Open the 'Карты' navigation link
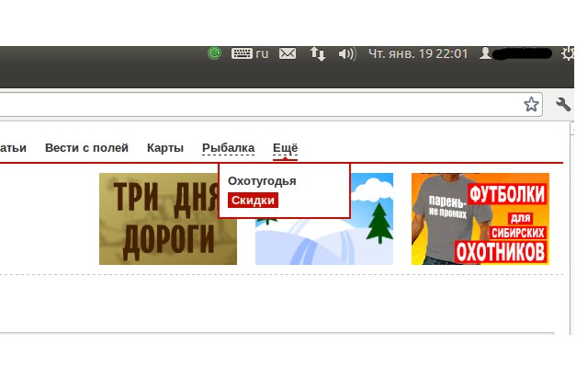Screen dimensions: 588x368 coord(165,148)
